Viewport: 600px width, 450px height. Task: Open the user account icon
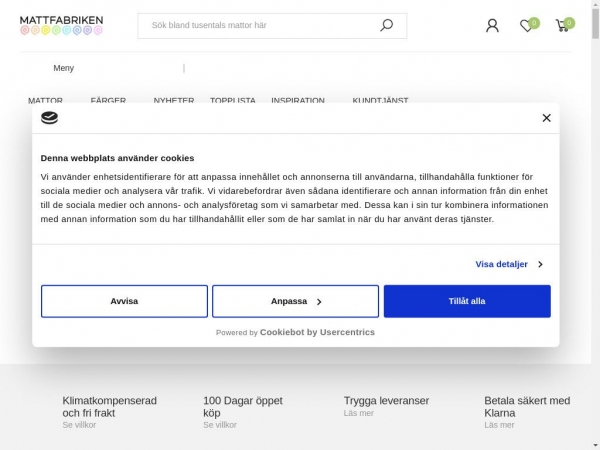tap(492, 26)
